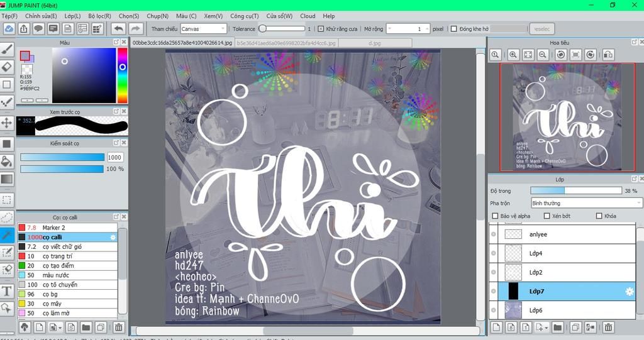This screenshot has height=340, width=644.
Task: Select the Gradient tool
Action: pos(6,179)
